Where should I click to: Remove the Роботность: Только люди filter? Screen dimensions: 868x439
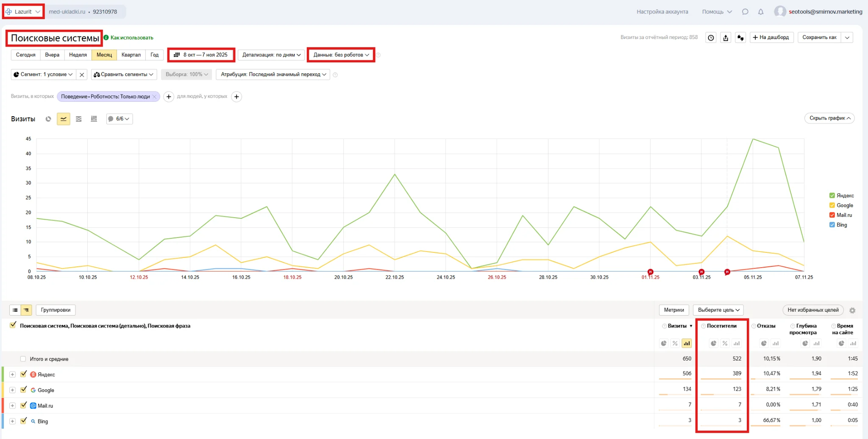(155, 97)
